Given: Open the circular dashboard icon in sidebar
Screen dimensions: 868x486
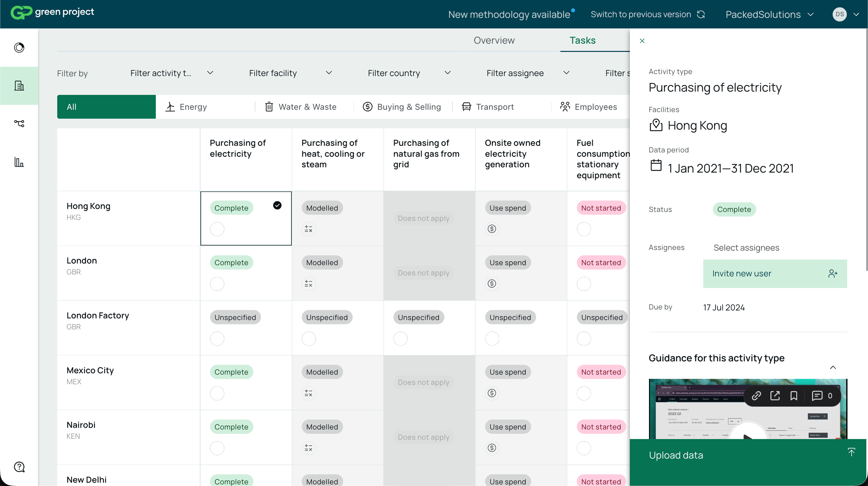Looking at the screenshot, I should point(19,48).
